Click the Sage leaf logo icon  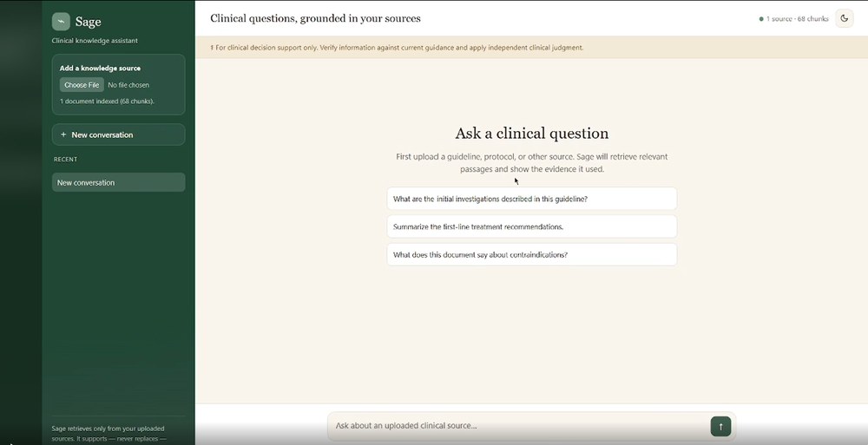point(61,22)
